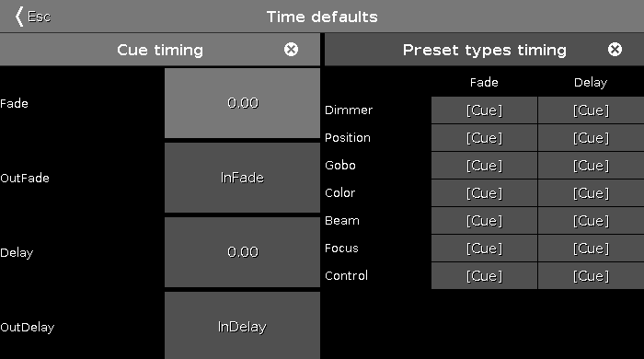
Task: Open the OutFade InFade value field
Action: coord(242,178)
